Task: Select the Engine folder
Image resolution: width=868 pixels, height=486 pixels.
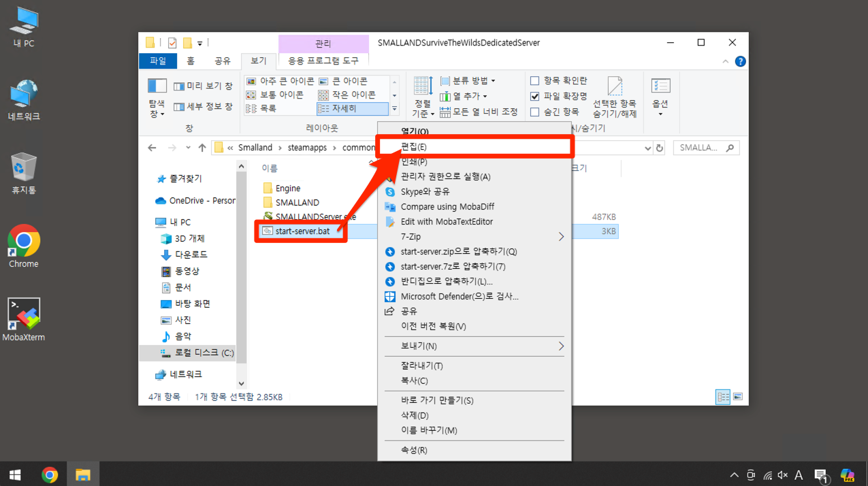Action: point(281,188)
